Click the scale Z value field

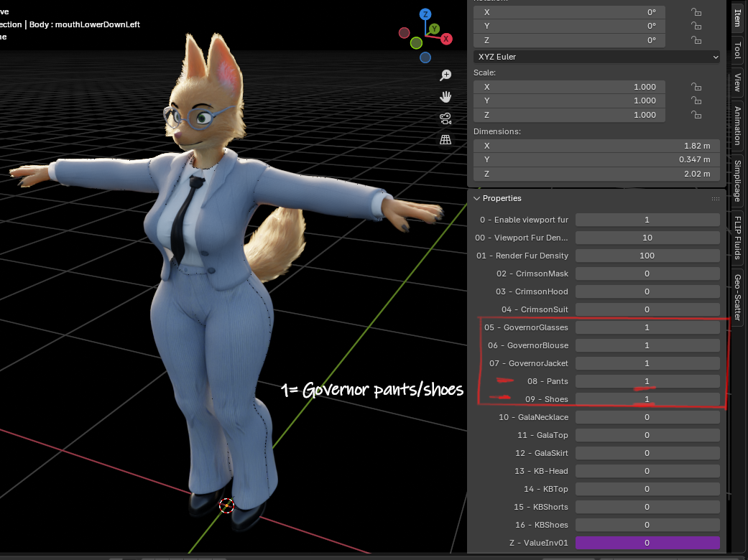pos(569,115)
